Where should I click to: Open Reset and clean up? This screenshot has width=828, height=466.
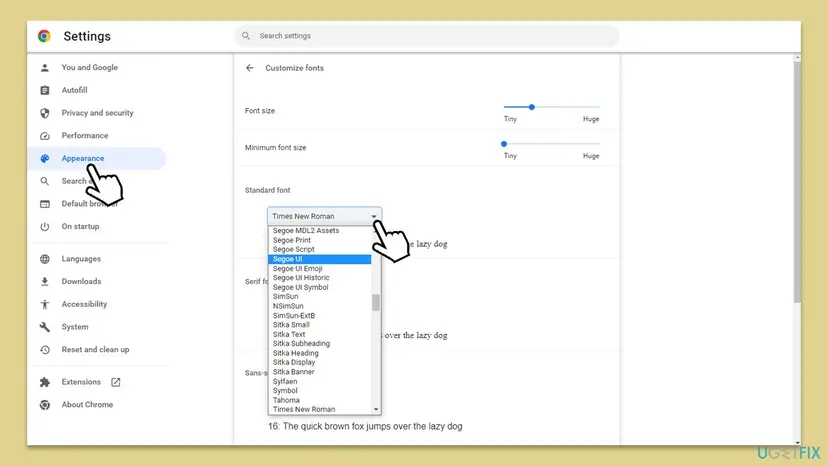[x=96, y=350]
